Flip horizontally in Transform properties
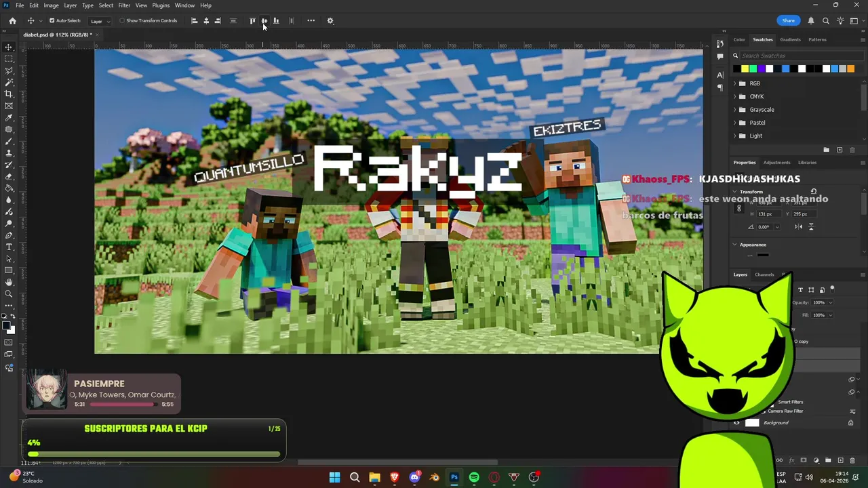 [x=798, y=226]
